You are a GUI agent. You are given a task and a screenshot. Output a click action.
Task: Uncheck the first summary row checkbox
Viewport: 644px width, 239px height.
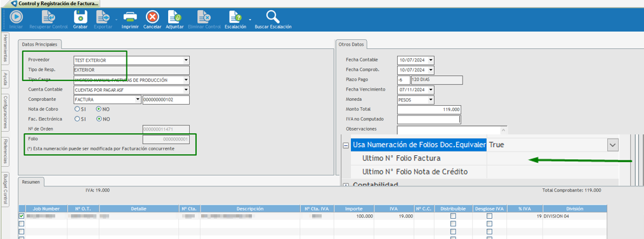point(22,216)
